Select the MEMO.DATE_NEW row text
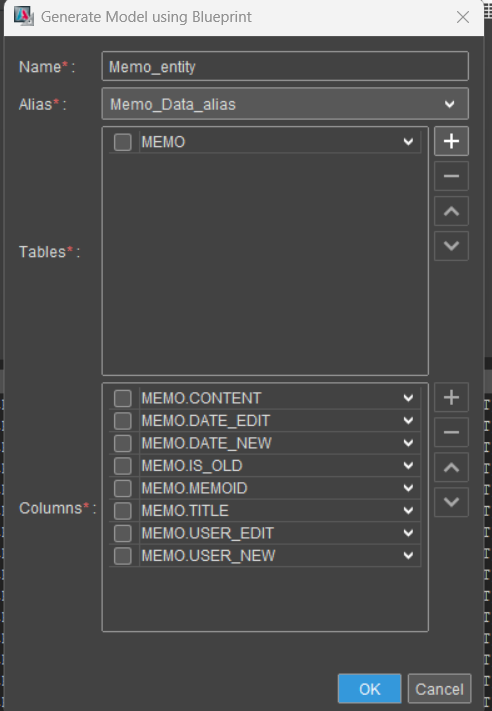The image size is (492, 711). [x=206, y=443]
